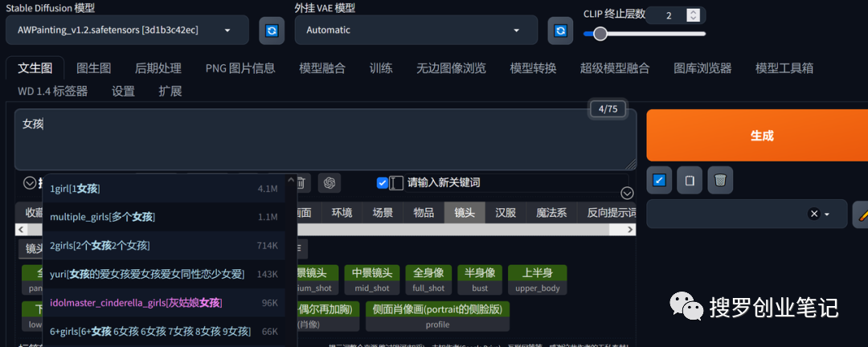Select the 环境 tag category
The image size is (868, 347).
342,213
